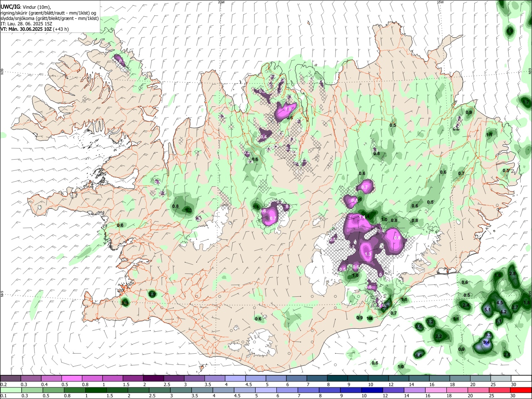Image resolution: width=532 pixels, height=399 pixels.
Task: Pick the violet swatch labeled 12 on rain scale
Action: (x=393, y=390)
